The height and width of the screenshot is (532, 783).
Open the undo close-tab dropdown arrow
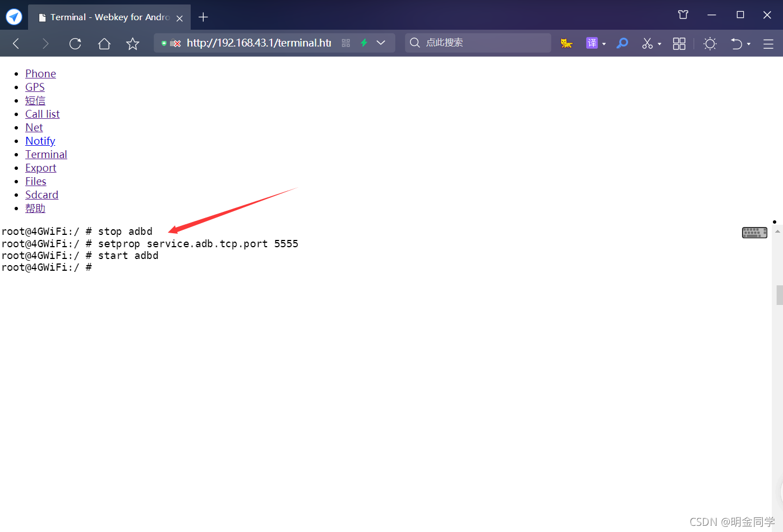[749, 44]
